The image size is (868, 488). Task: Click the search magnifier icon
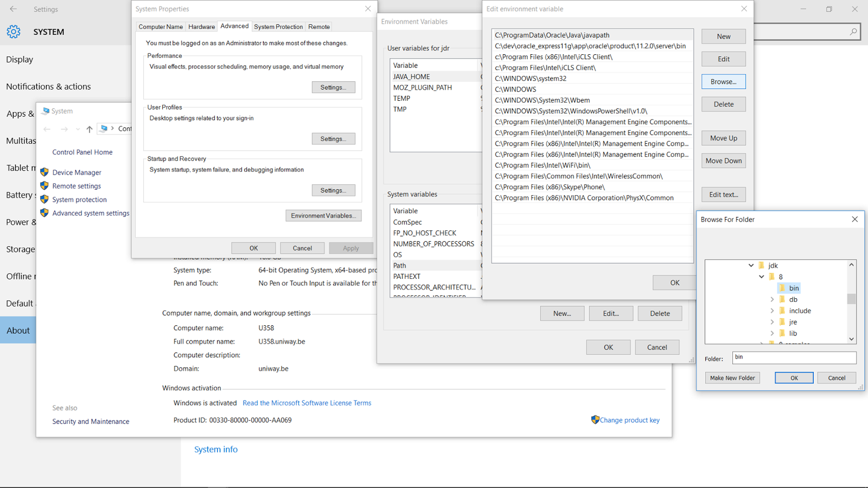point(853,31)
